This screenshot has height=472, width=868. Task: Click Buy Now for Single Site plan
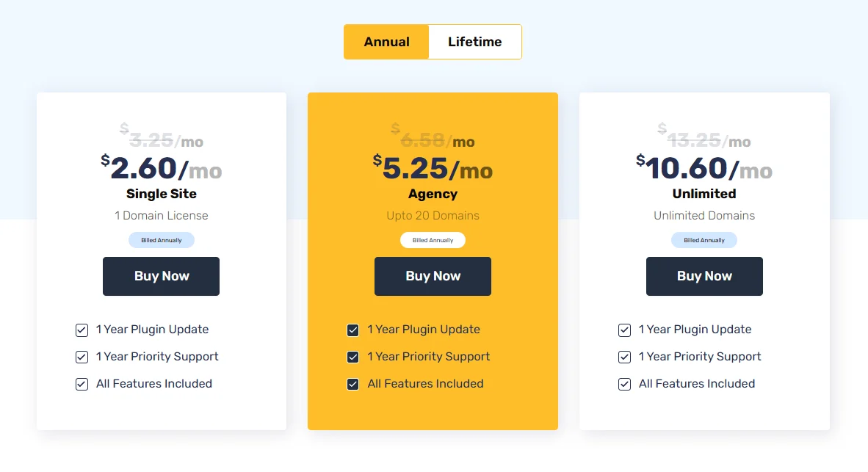click(161, 276)
